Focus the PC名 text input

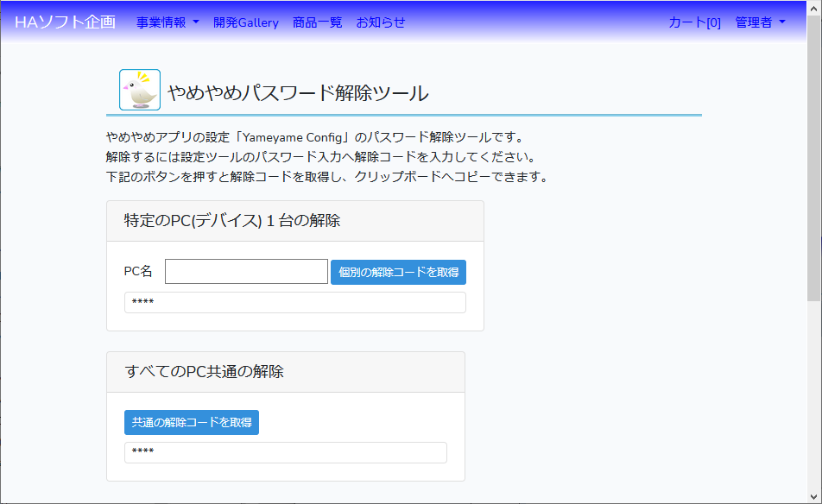click(246, 271)
